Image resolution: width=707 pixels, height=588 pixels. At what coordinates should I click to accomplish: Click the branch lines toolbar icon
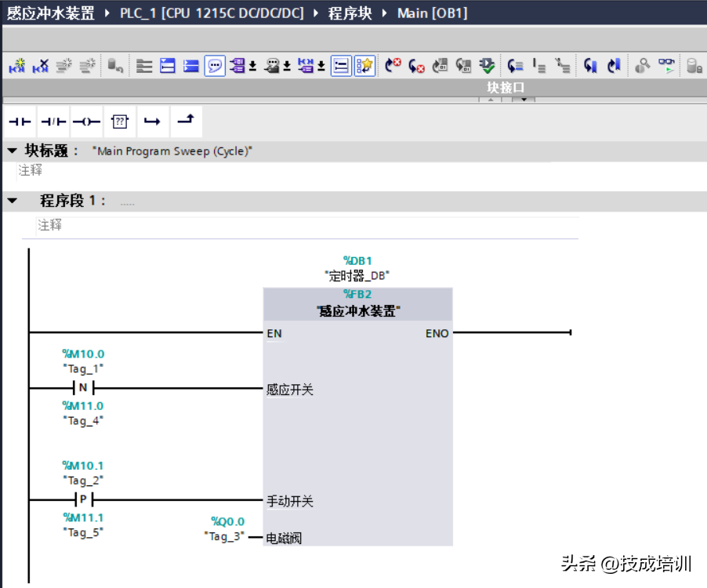point(562,66)
